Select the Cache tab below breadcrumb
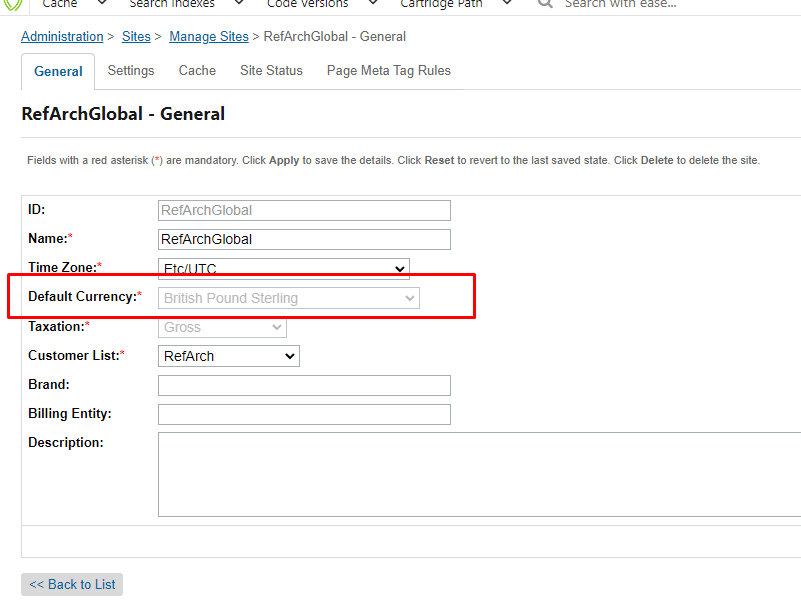Image resolution: width=801 pixels, height=600 pixels. click(197, 71)
